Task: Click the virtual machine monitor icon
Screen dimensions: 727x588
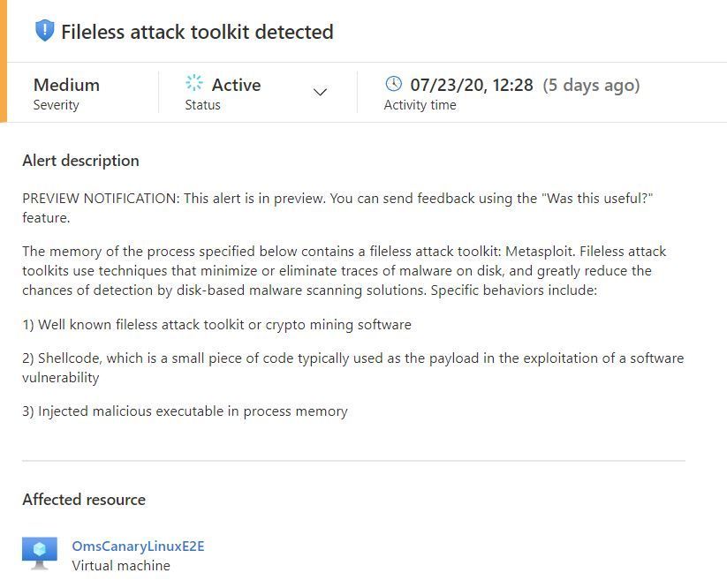Action: click(x=40, y=554)
